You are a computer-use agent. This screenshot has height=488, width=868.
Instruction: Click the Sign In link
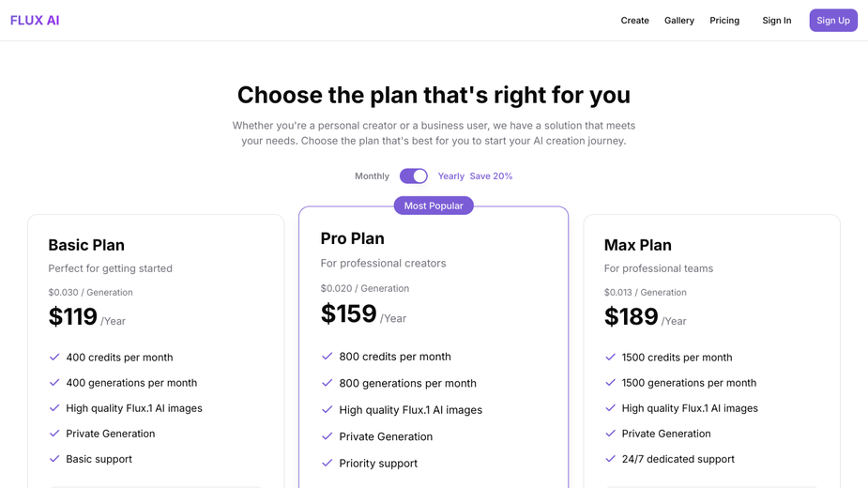pyautogui.click(x=777, y=21)
